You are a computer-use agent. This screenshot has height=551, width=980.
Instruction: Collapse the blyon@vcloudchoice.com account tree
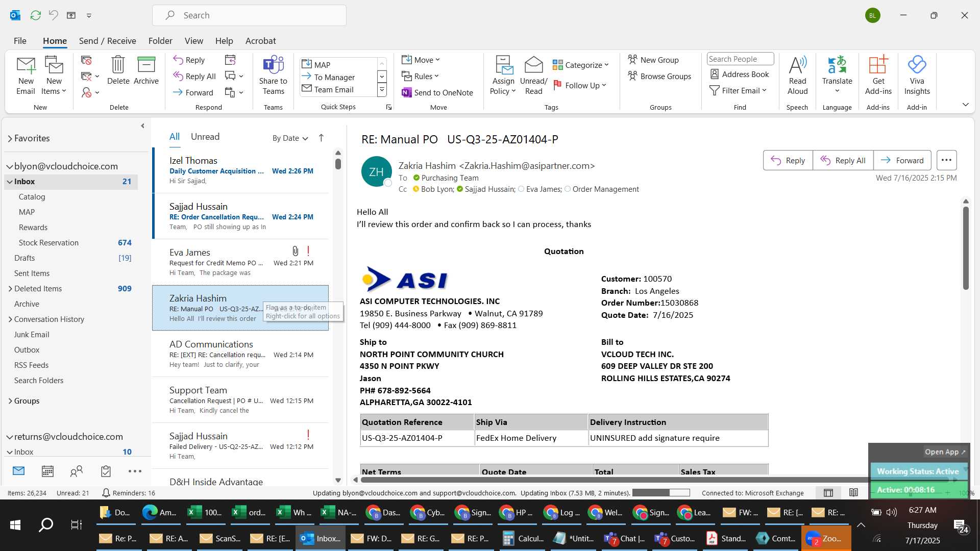pos(9,166)
